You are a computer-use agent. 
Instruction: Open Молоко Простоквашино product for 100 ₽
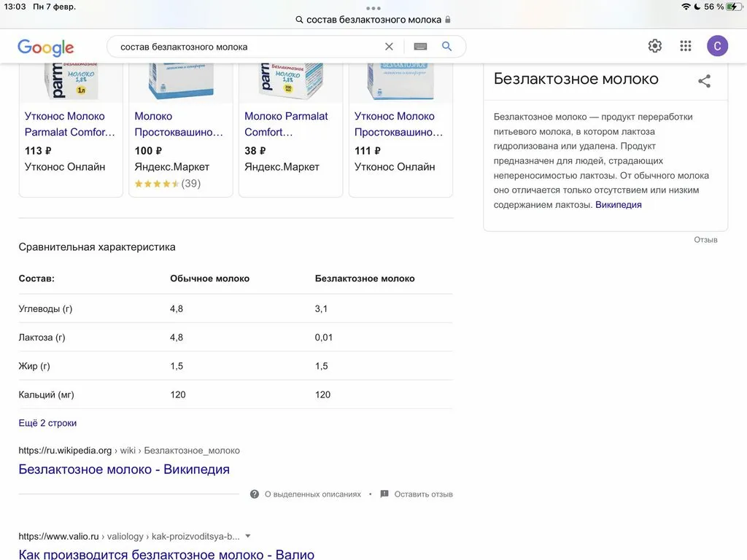tap(179, 124)
